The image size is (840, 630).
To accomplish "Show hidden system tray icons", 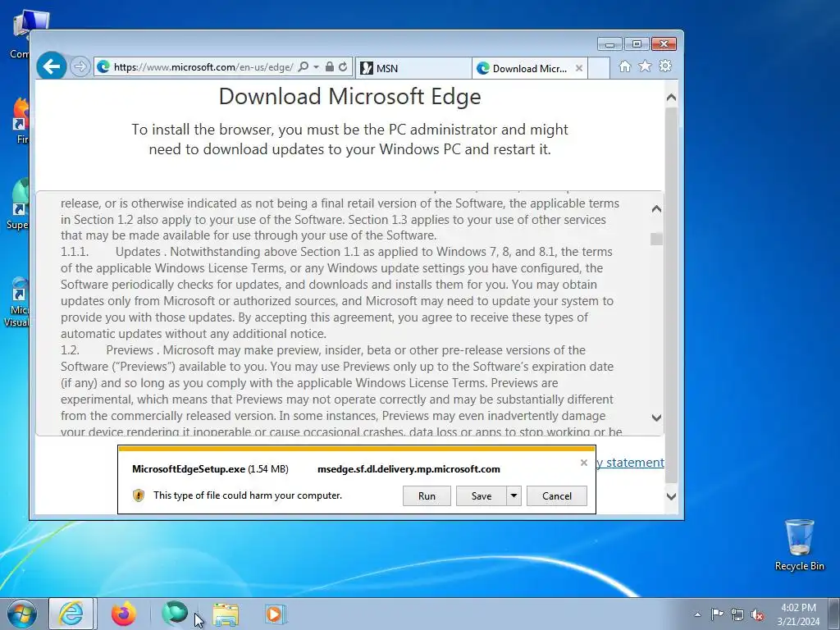I will (x=697, y=614).
